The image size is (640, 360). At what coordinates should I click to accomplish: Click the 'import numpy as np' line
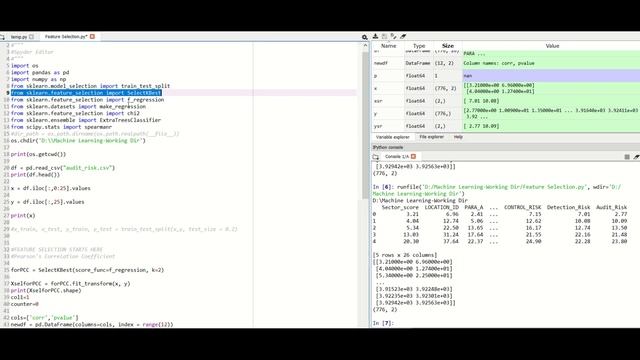click(x=38, y=79)
